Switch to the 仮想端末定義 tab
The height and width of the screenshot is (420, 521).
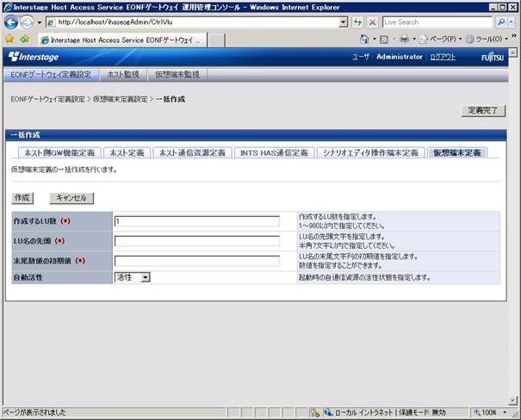pos(457,152)
